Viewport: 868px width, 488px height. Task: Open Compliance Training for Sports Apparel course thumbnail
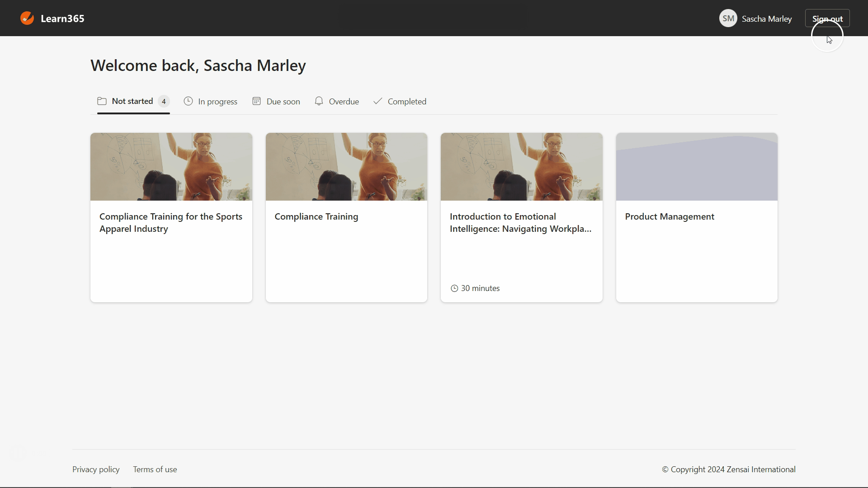point(171,167)
